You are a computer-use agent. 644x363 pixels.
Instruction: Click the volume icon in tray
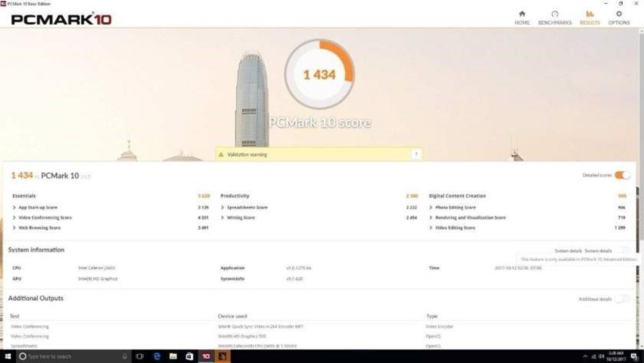coord(601,356)
